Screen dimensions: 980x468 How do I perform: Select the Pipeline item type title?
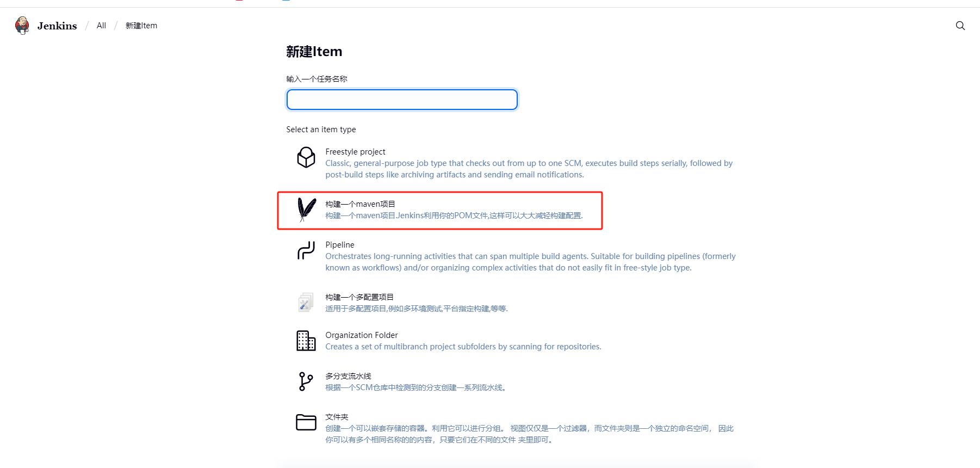coord(340,245)
